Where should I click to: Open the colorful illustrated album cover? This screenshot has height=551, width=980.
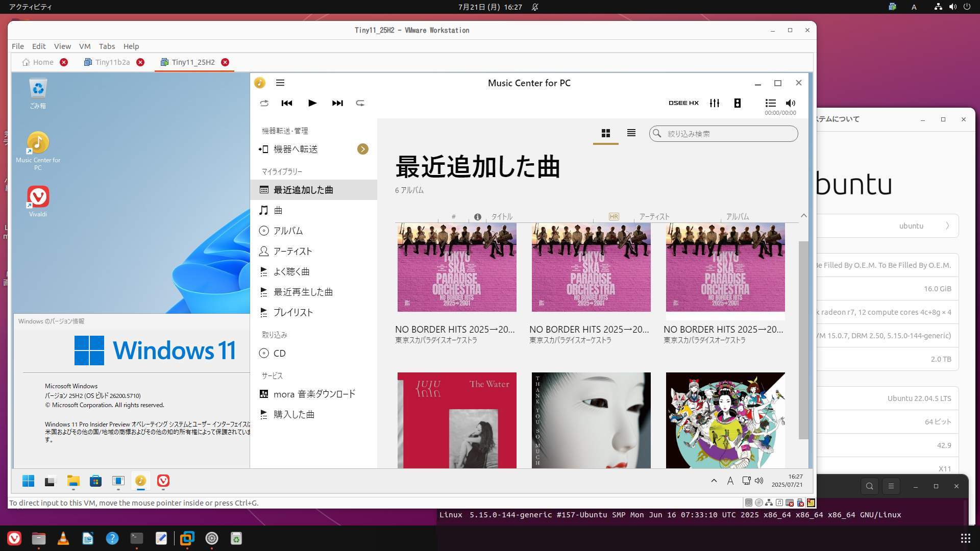[725, 420]
